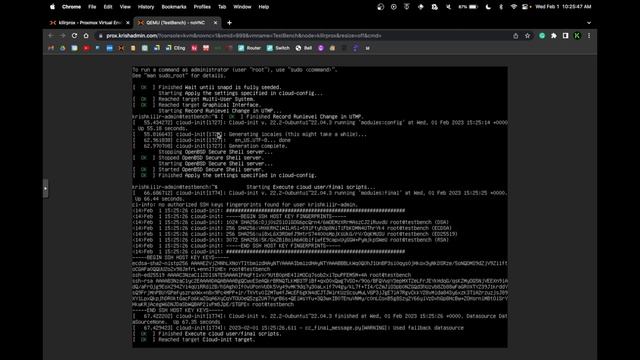Image resolution: width=640 pixels, height=360 pixels.
Task: Go forward to the next page
Action: pos(62,36)
